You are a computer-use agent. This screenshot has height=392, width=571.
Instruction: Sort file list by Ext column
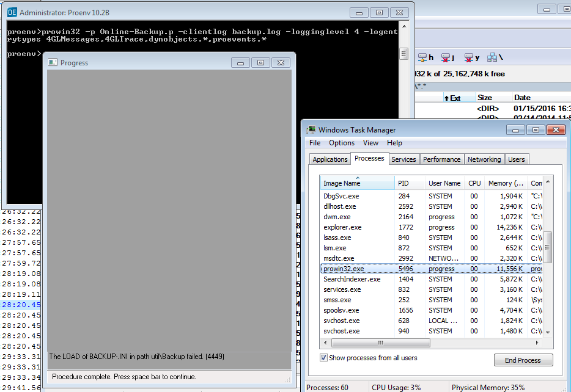(x=452, y=98)
